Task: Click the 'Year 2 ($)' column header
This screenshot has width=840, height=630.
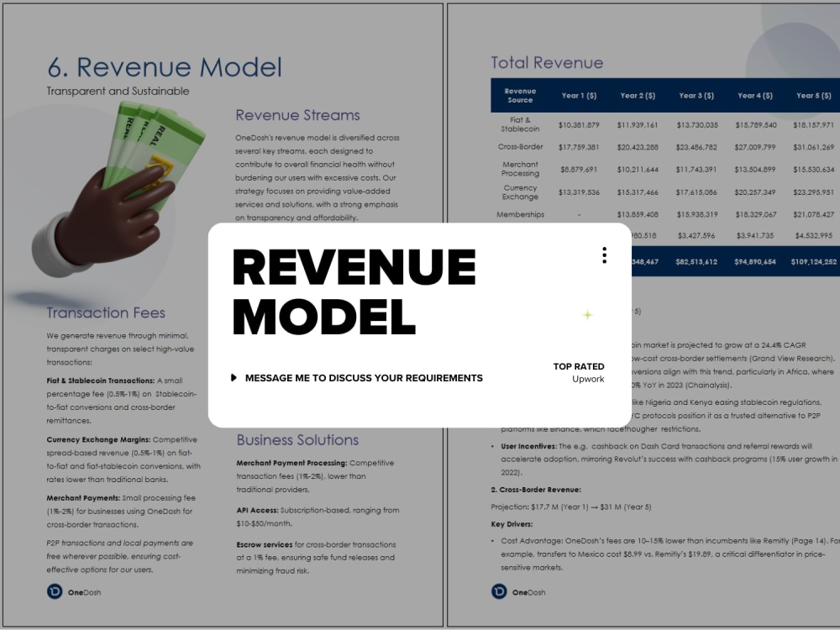Action: pos(638,96)
